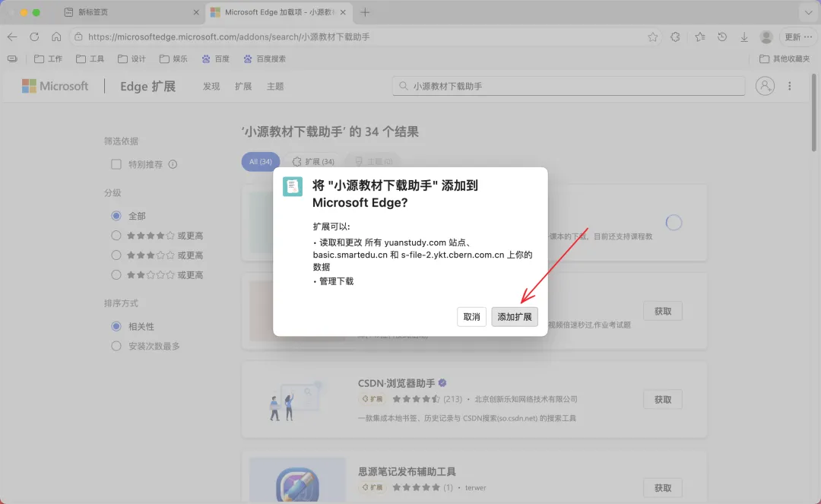Select four stars 或更高 radio button
Viewport: 821px width, 504px height.
(116, 236)
